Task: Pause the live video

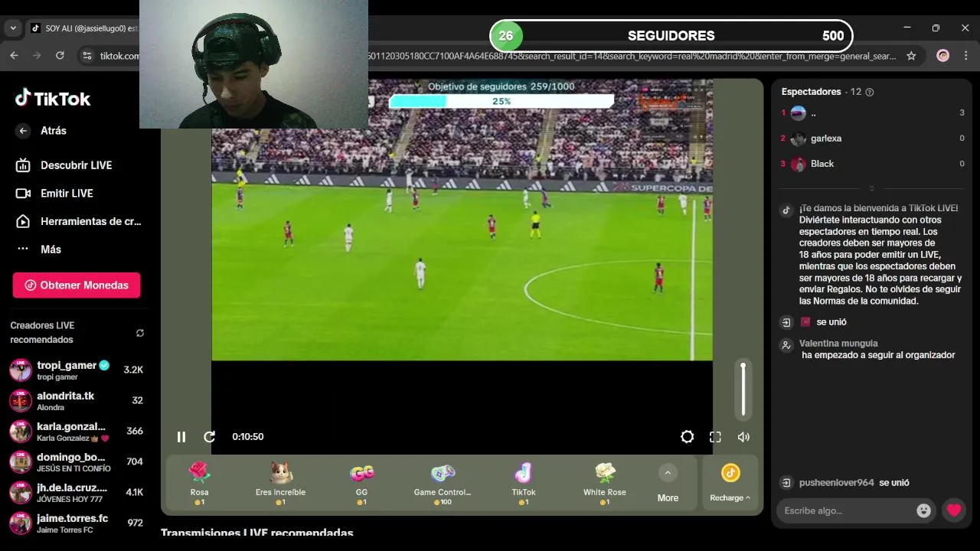Action: tap(181, 437)
